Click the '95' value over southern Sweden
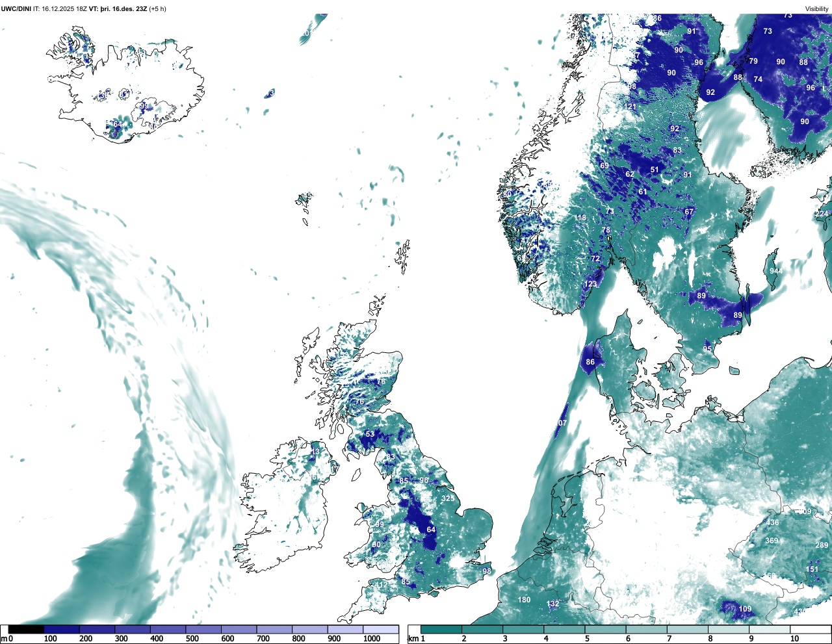832x644 pixels. (707, 349)
